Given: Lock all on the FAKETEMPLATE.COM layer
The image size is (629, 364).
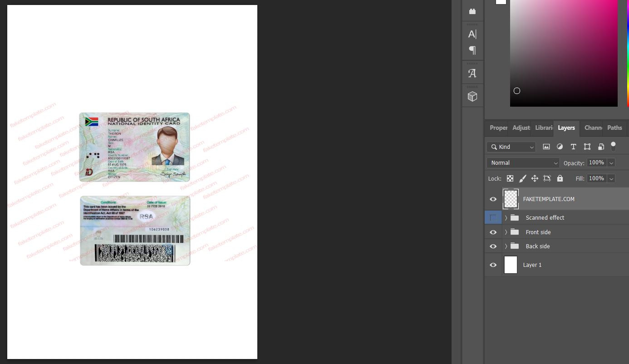Looking at the screenshot, I should pyautogui.click(x=560, y=178).
